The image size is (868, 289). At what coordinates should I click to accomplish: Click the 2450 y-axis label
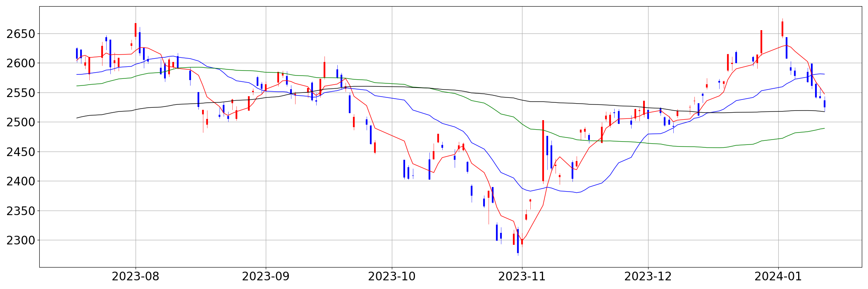tap(20, 152)
